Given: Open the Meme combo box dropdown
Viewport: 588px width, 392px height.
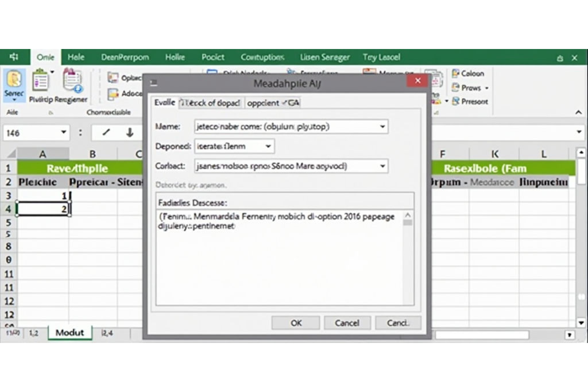Looking at the screenshot, I should coord(382,127).
